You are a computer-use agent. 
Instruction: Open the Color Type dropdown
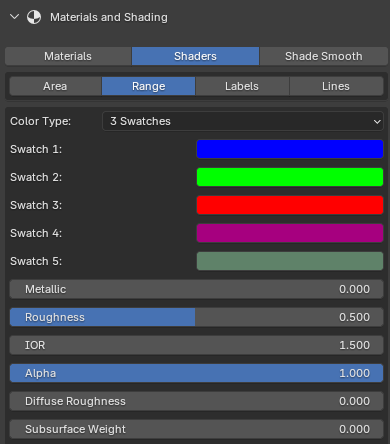click(243, 121)
